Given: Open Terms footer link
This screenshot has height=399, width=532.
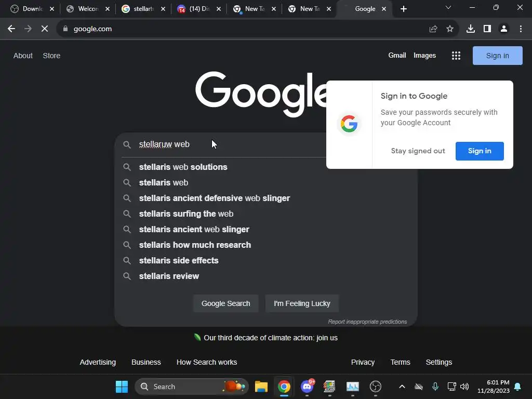Looking at the screenshot, I should pos(401,362).
